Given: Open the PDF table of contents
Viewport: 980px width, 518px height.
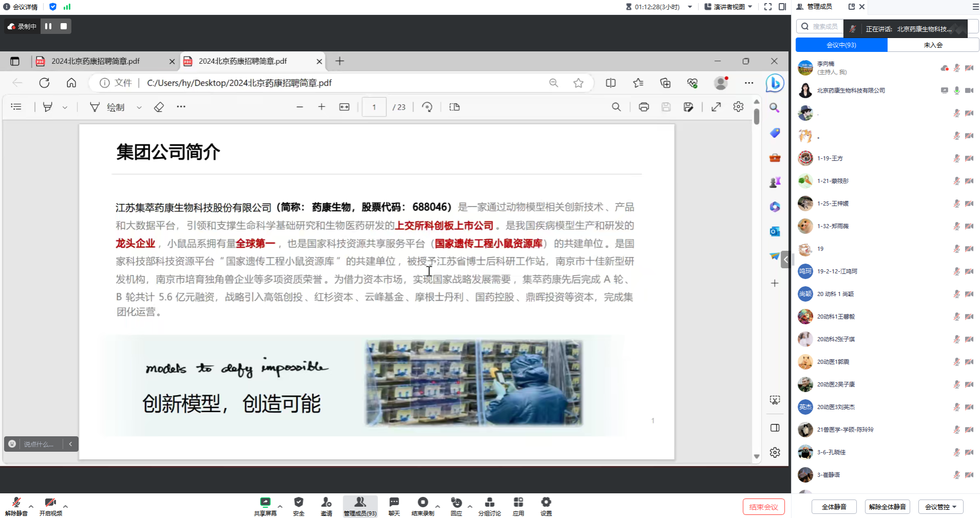Looking at the screenshot, I should pos(16,107).
